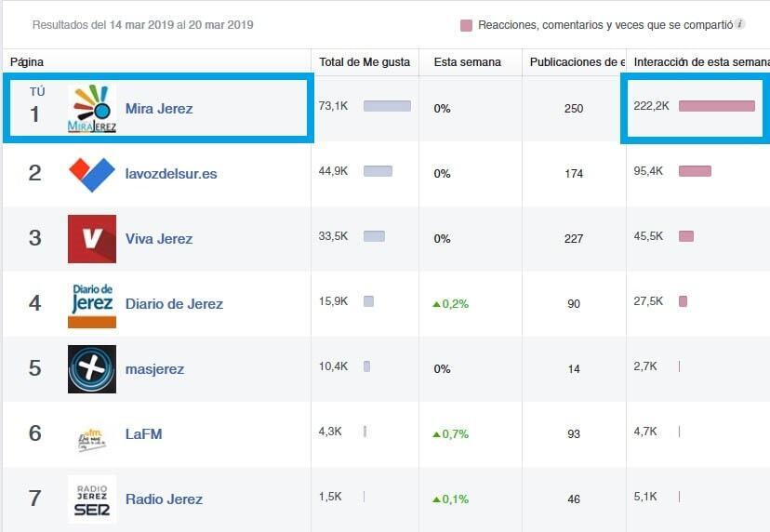This screenshot has height=532, width=770.
Task: Click the lavozdelsur.es page logo
Action: [92, 174]
